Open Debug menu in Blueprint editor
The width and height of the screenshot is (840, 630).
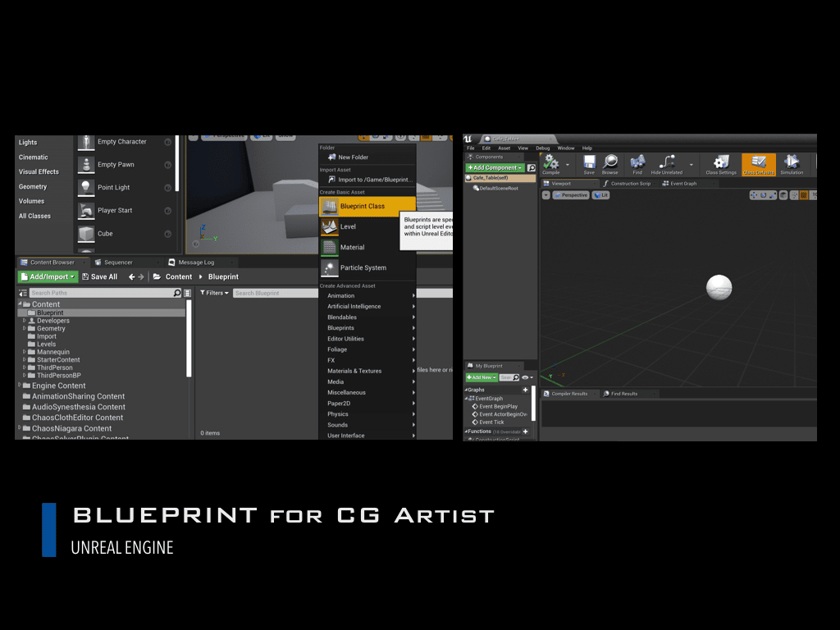coord(543,148)
